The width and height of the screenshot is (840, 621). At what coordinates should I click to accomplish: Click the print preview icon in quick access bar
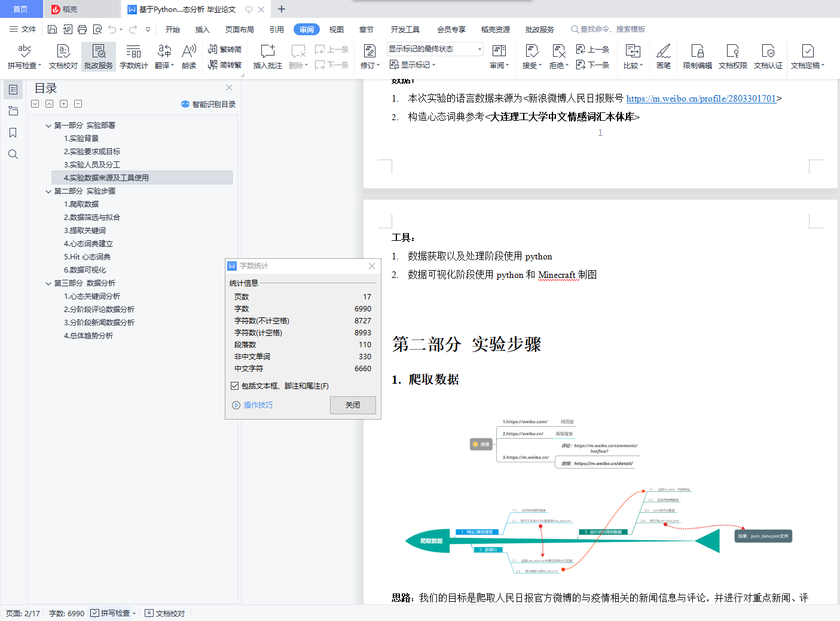[x=97, y=29]
